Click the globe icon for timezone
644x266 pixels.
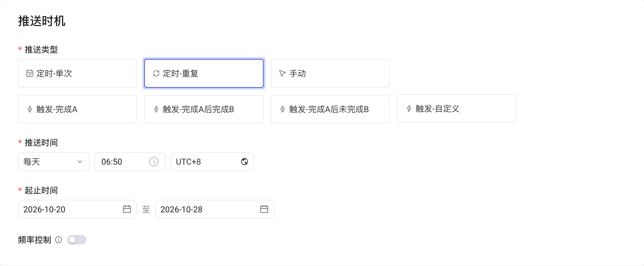[x=244, y=162]
